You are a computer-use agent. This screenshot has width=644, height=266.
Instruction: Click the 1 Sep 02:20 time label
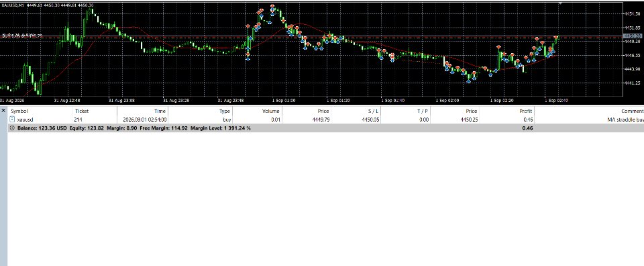502,100
